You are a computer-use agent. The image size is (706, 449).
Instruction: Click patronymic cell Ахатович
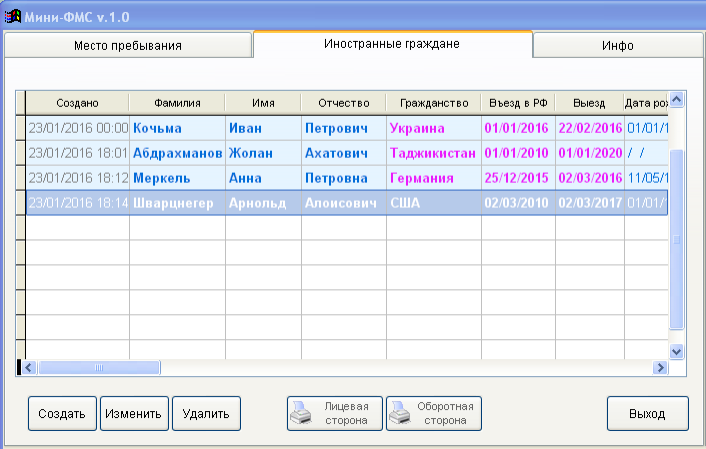344,153
